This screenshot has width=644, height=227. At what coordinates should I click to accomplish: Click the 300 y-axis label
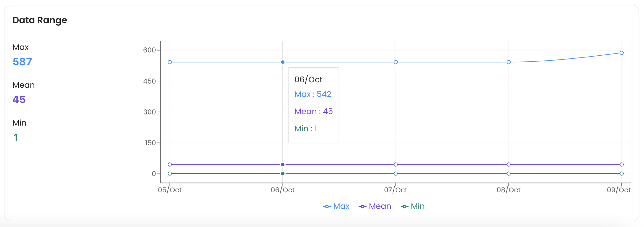pos(150,112)
